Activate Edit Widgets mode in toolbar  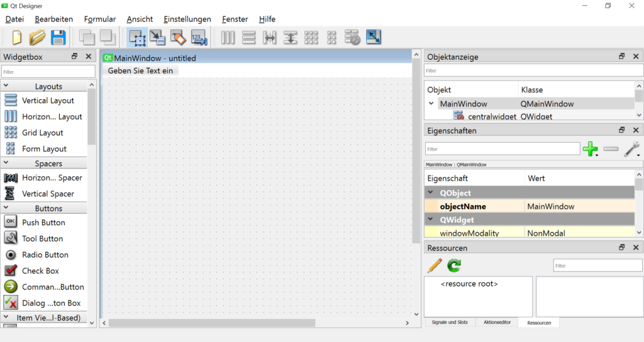[138, 37]
